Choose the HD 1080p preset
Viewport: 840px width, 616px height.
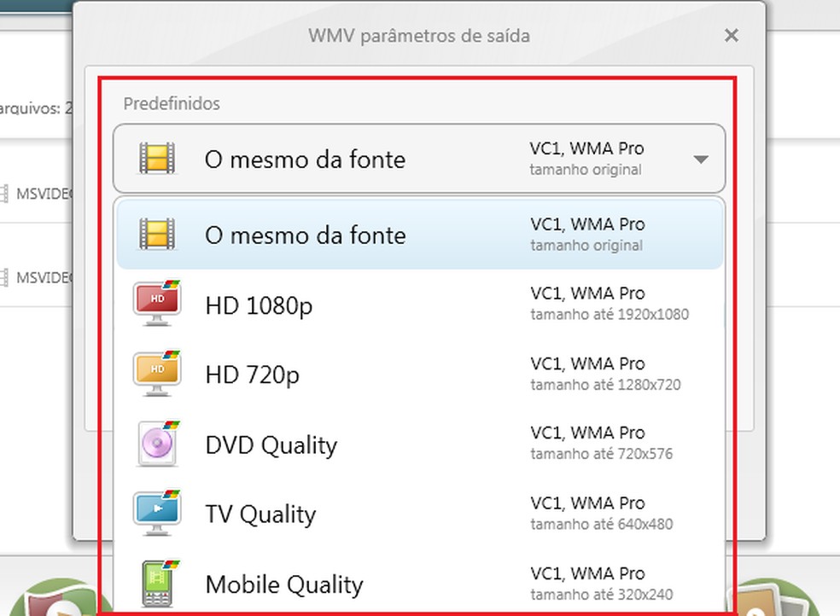tap(259, 305)
